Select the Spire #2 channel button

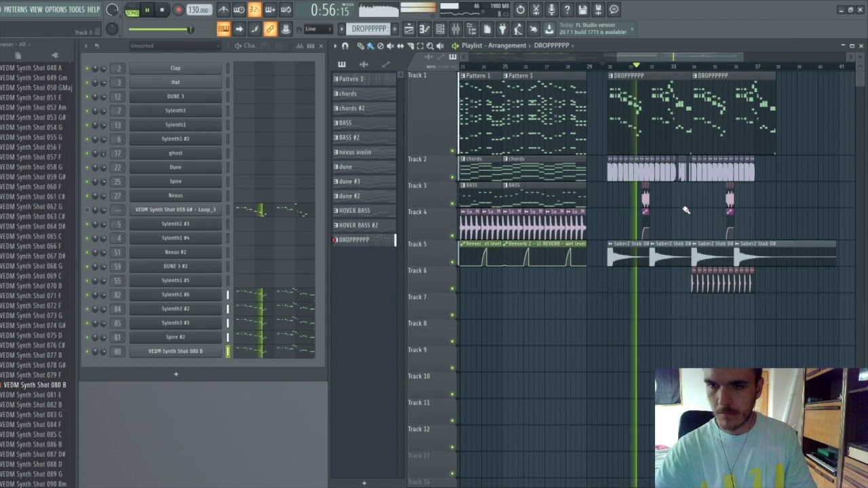pyautogui.click(x=176, y=337)
